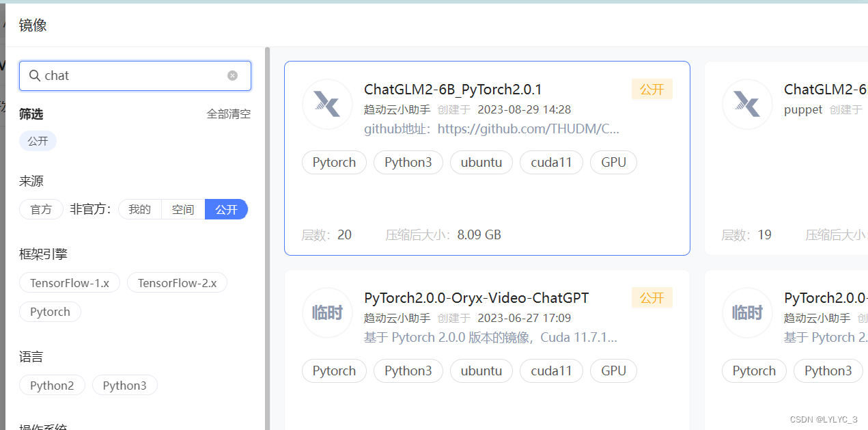Click the github地址 description of ChatGLM2-6B_PyTorch2.0.1
The width and height of the screenshot is (868, 430).
492,129
